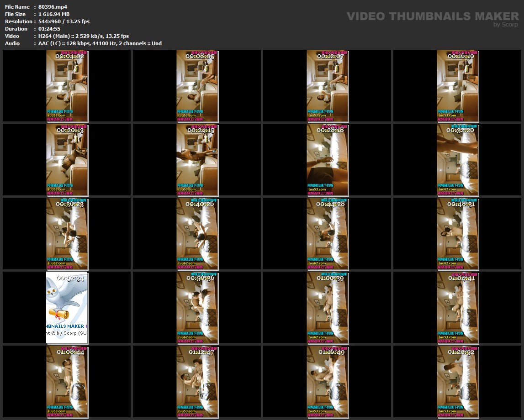Select the thumbnail stamped 00:08:05
This screenshot has height=420, width=524.
pyautogui.click(x=197, y=86)
